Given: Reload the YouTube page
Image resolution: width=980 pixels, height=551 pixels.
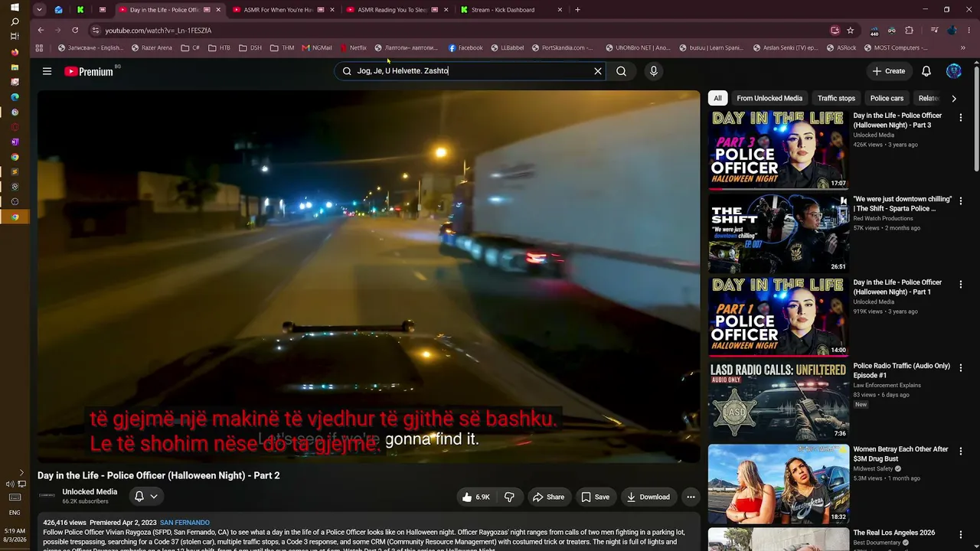Looking at the screenshot, I should coord(75,30).
